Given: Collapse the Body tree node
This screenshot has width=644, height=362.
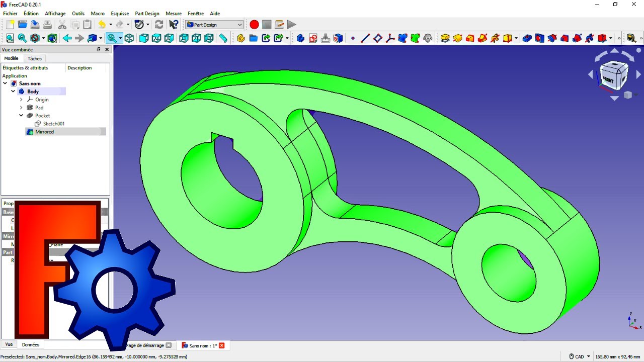Looking at the screenshot, I should point(13,92).
